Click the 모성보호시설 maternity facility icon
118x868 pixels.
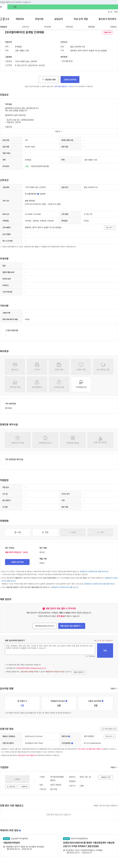tap(59, 384)
